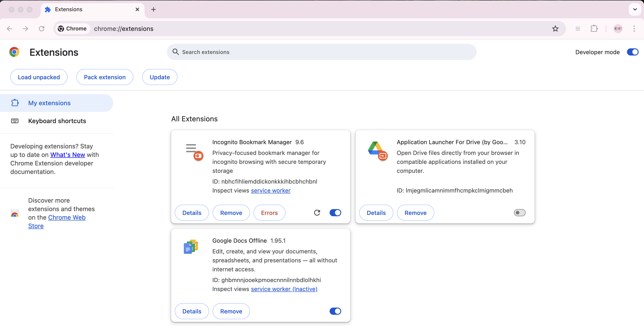Viewport: 644px width, 334px height.
Task: Open the What's New link
Action: point(68,155)
